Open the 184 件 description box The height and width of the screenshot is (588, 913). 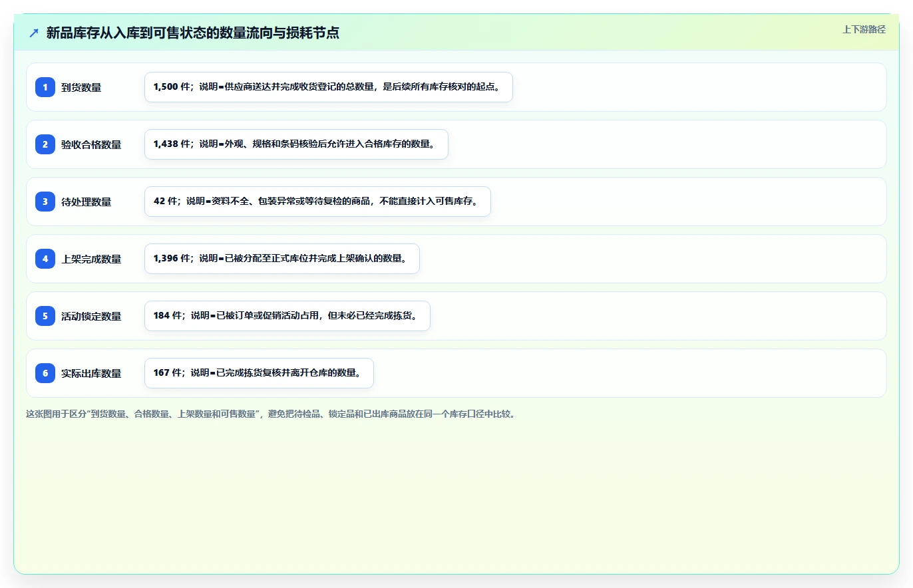(287, 316)
